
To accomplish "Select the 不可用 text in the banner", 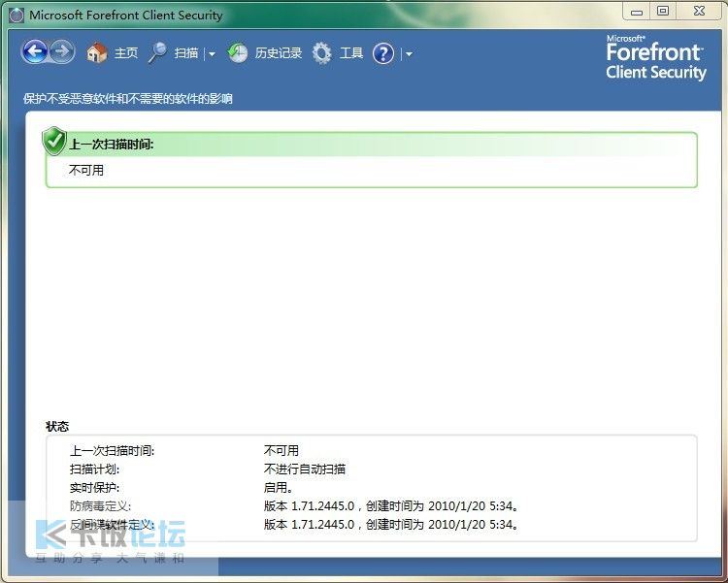I will 85,170.
